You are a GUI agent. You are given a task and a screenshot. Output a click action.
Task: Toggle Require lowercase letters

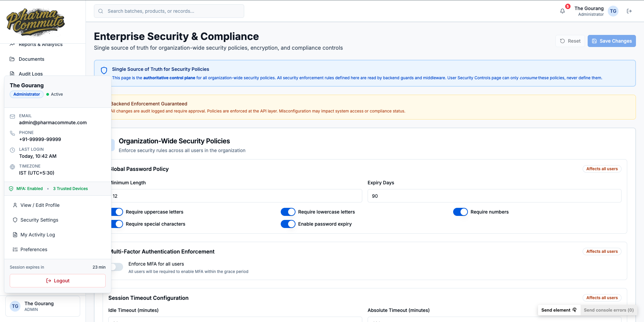click(x=288, y=212)
